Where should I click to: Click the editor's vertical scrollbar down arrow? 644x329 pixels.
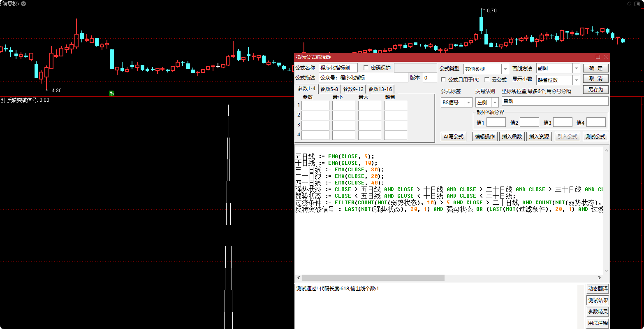click(606, 271)
